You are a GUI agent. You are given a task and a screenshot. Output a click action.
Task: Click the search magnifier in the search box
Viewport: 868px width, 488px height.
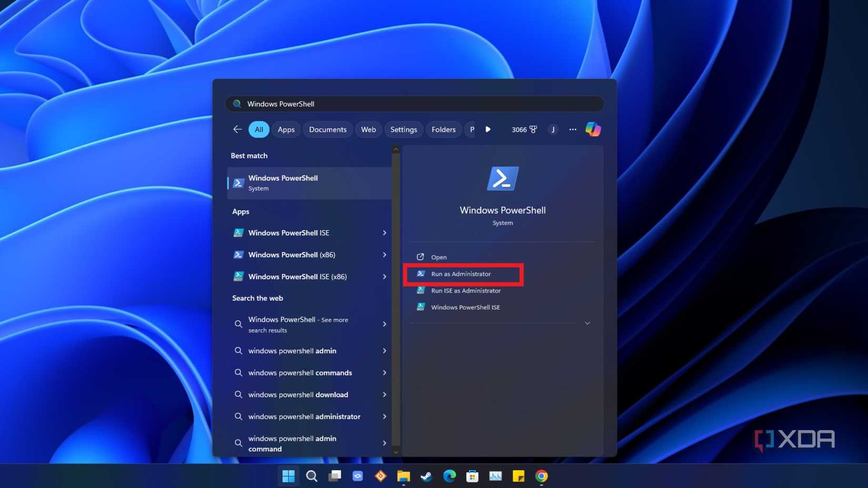pos(237,104)
